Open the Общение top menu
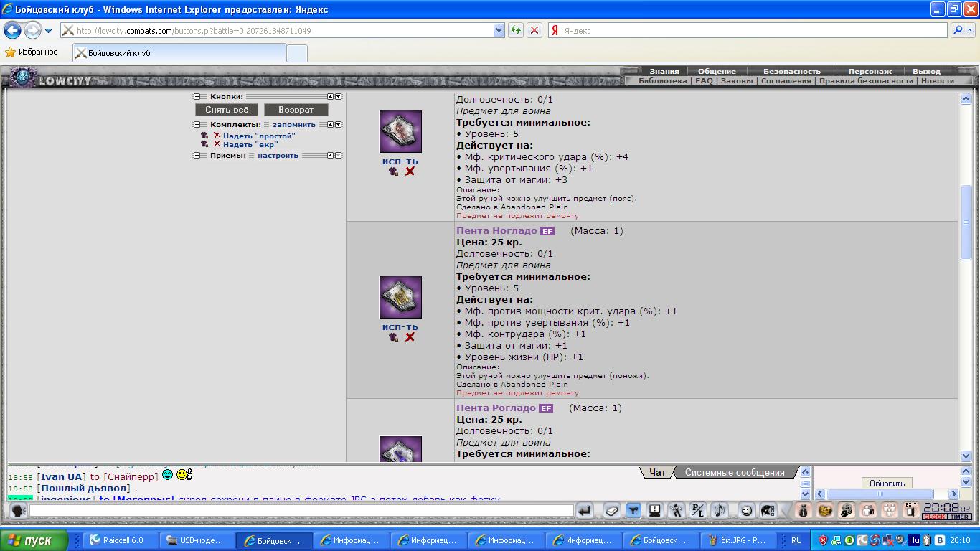980x551 pixels. tap(717, 71)
